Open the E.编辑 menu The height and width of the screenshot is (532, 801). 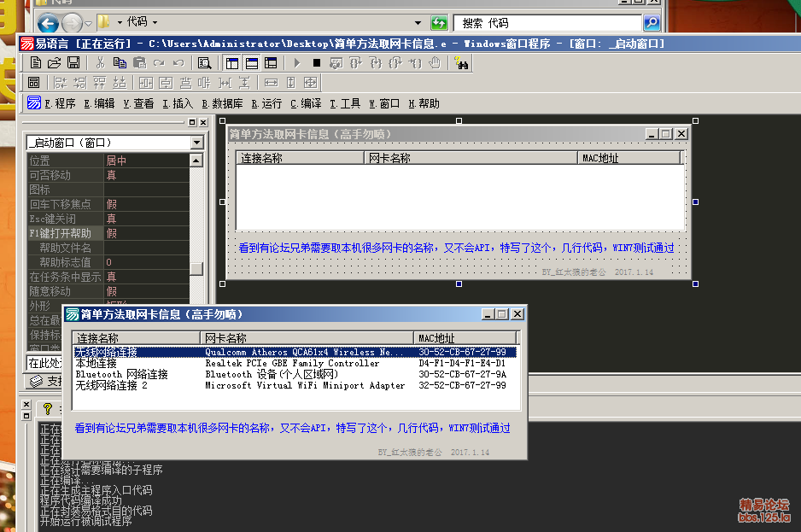(x=99, y=103)
